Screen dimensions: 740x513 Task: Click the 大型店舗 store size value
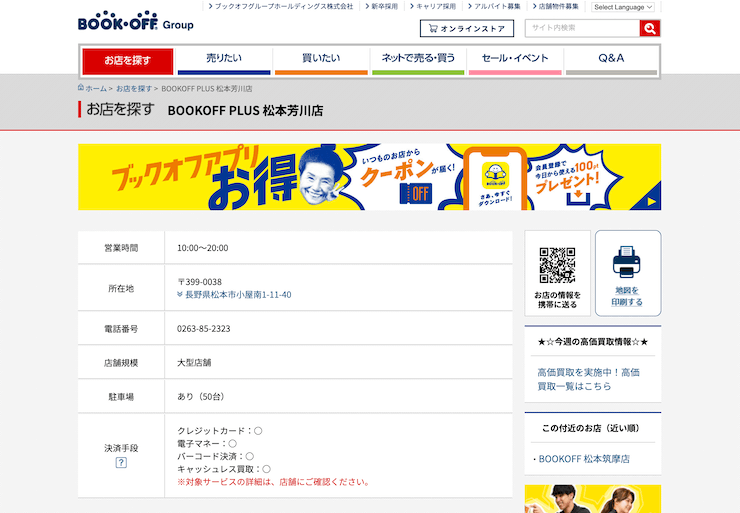pos(194,362)
